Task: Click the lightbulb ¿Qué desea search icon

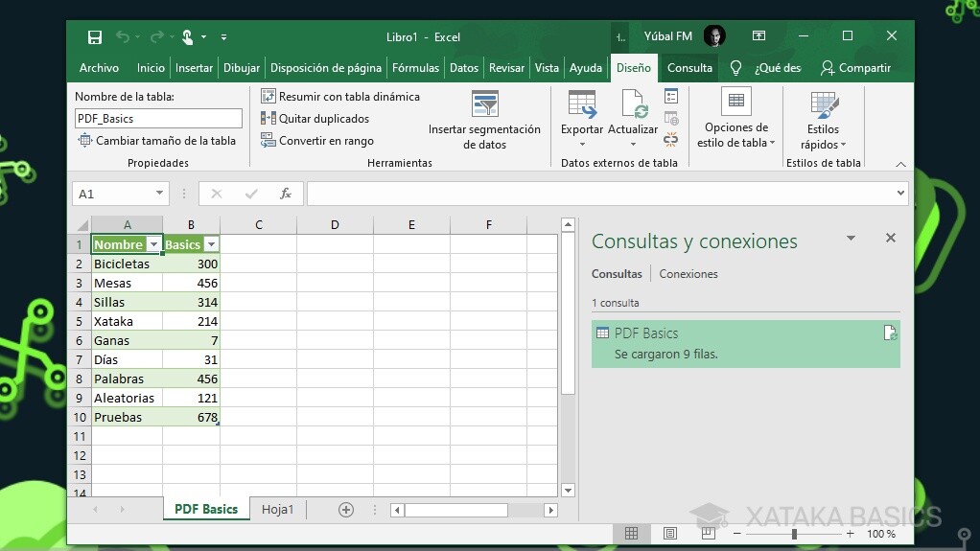Action: point(735,67)
